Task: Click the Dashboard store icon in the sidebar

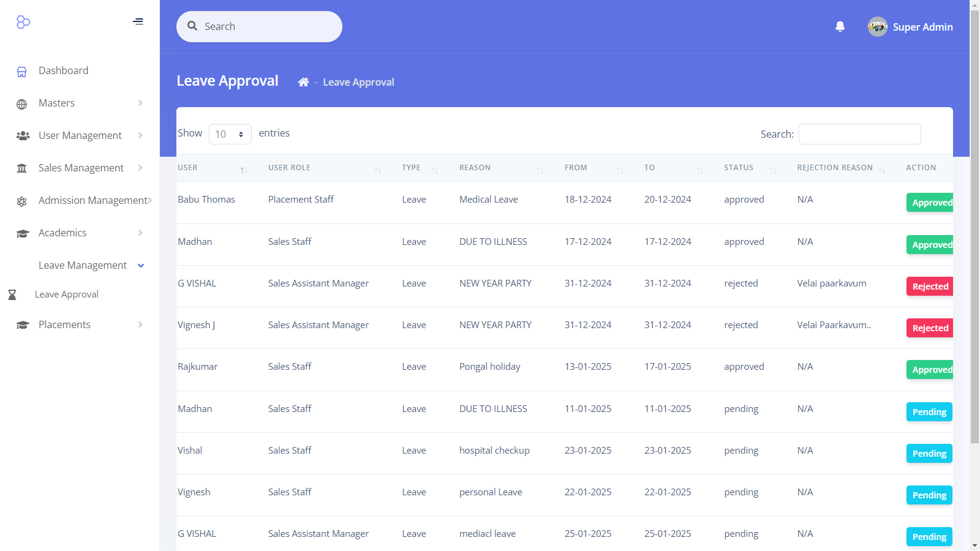Action: tap(22, 72)
